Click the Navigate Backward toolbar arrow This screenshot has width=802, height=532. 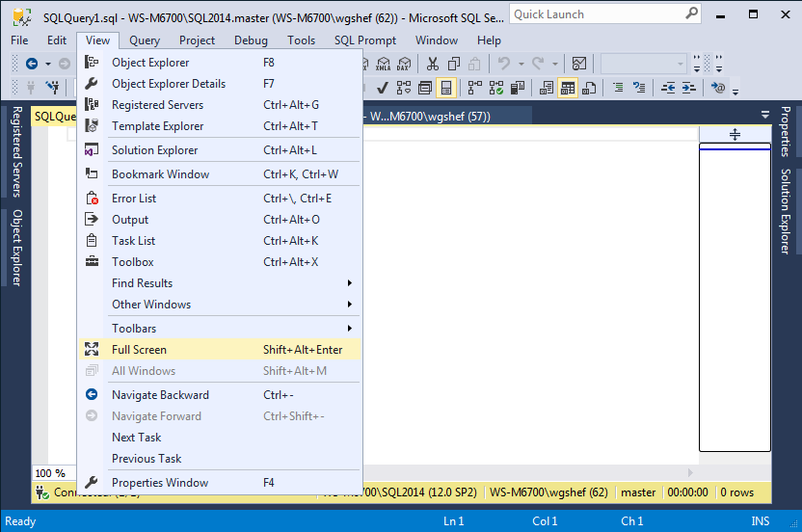(x=32, y=64)
